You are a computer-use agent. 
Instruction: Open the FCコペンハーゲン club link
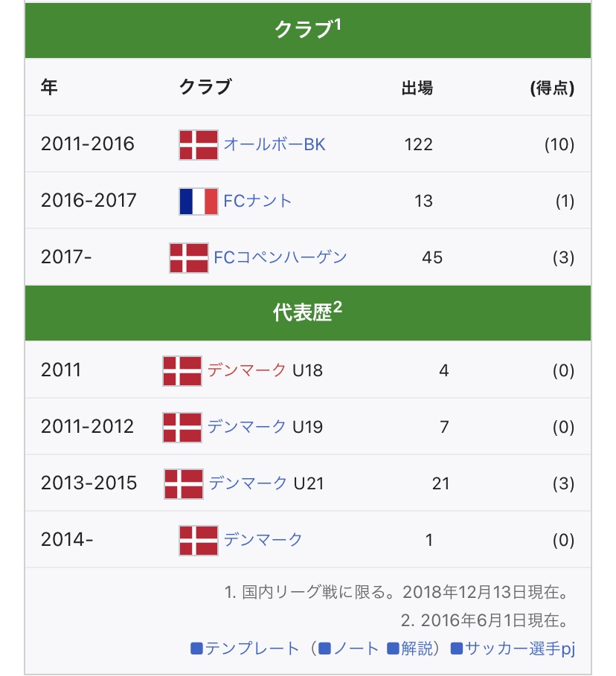[280, 258]
